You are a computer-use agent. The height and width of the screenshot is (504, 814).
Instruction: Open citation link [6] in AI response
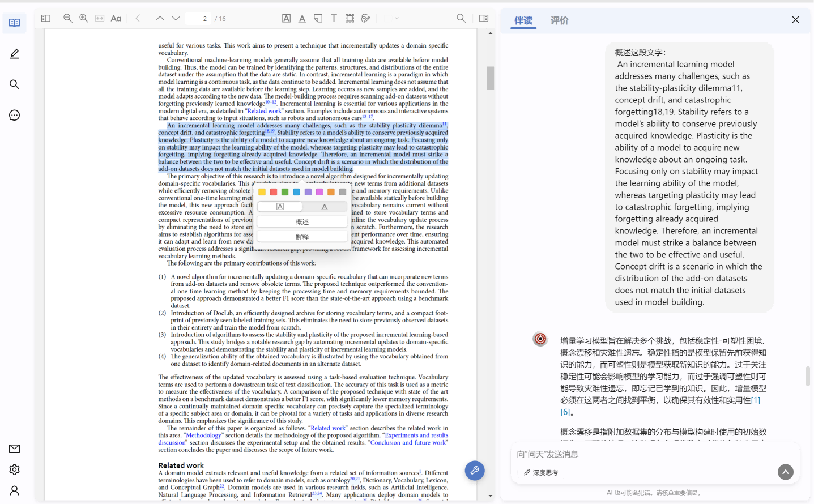pos(565,412)
